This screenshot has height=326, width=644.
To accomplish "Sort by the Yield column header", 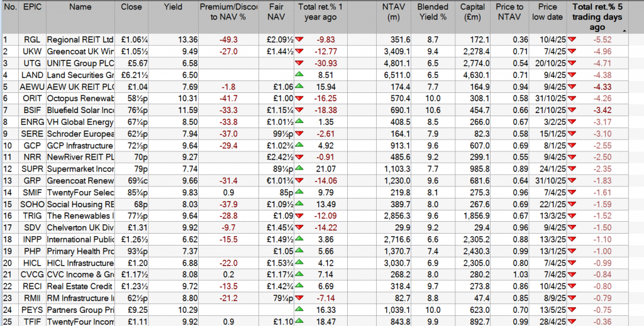I will [x=173, y=8].
